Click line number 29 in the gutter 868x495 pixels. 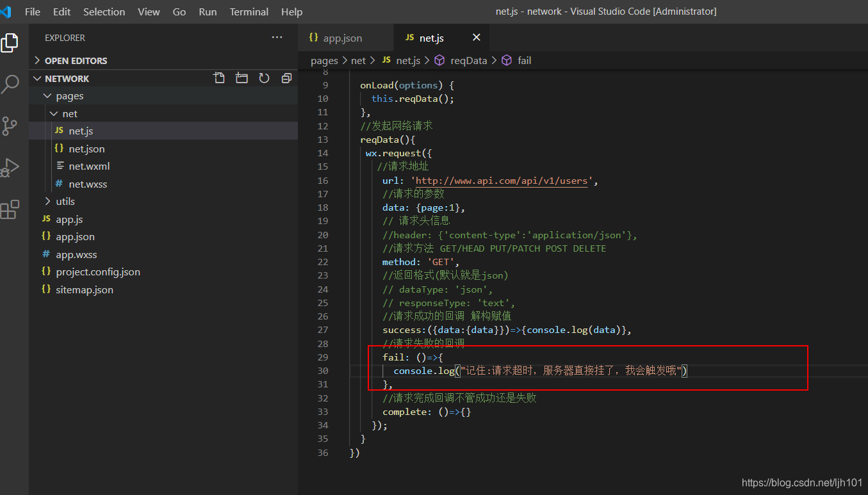[x=323, y=357]
